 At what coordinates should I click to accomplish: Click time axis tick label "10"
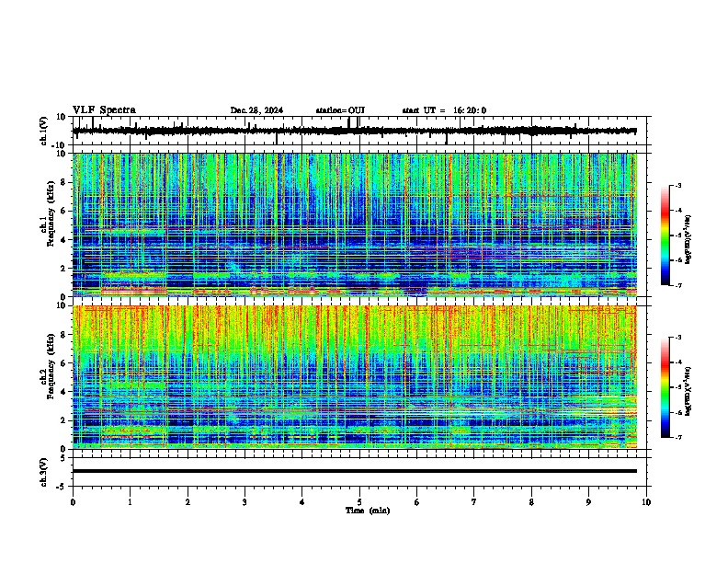pos(646,502)
